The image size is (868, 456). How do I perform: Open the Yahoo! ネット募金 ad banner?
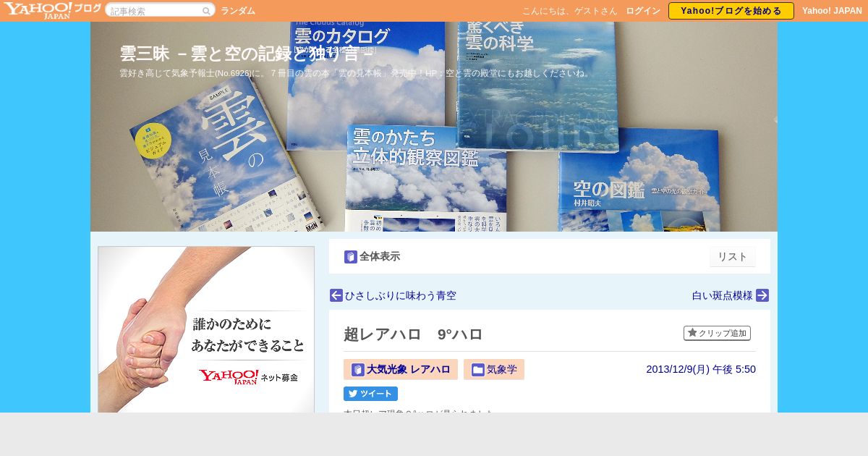tap(206, 329)
